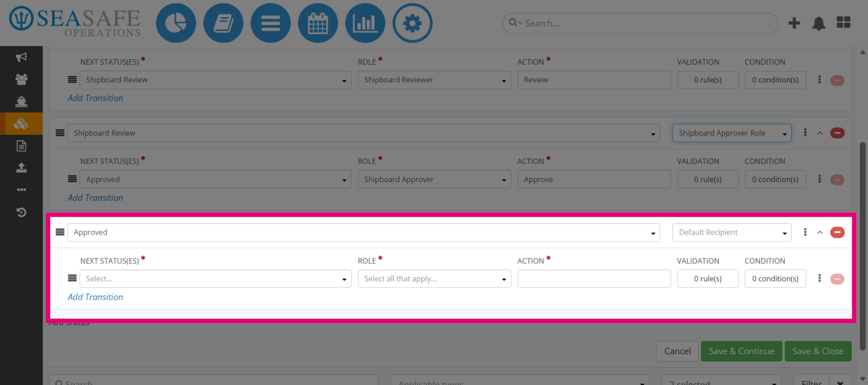The image size is (868, 385).
Task: Click the highlighted cubes sidebar icon
Action: coord(21,124)
